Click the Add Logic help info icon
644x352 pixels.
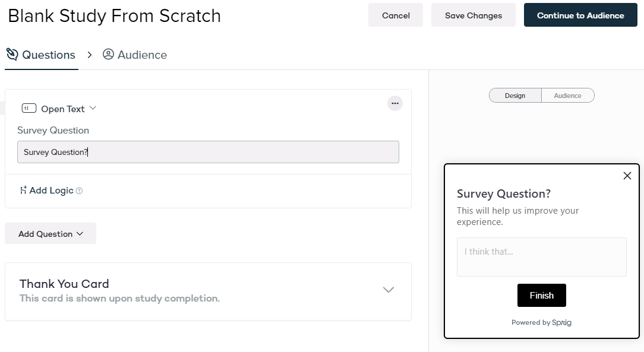[80, 191]
